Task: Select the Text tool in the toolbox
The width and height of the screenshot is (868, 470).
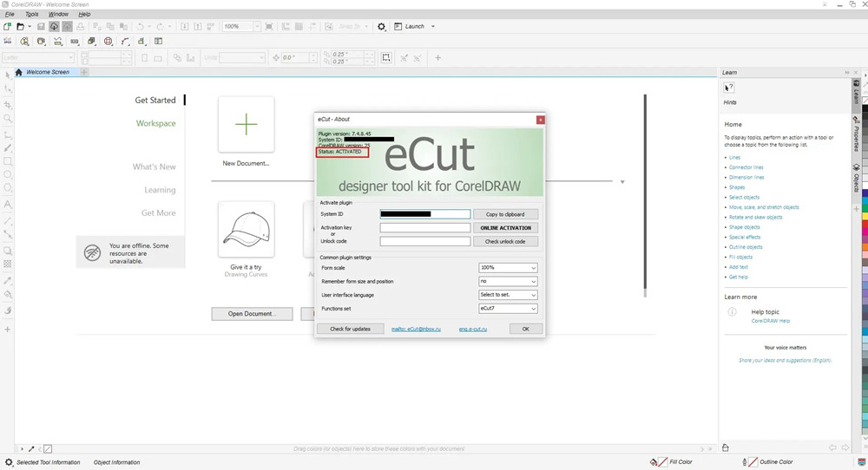Action: [x=8, y=205]
